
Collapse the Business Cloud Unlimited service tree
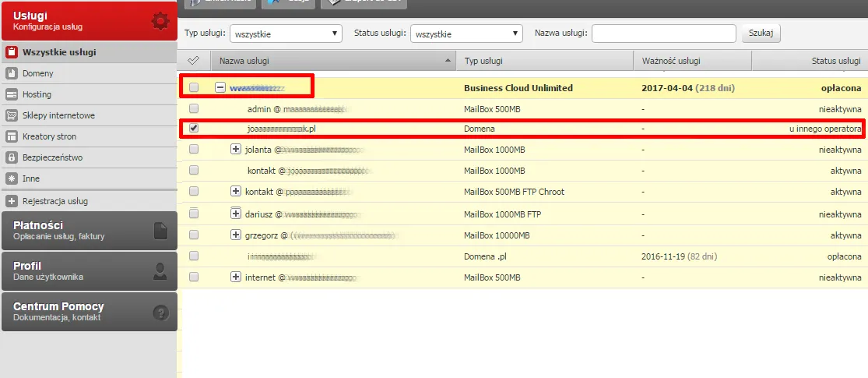point(220,87)
